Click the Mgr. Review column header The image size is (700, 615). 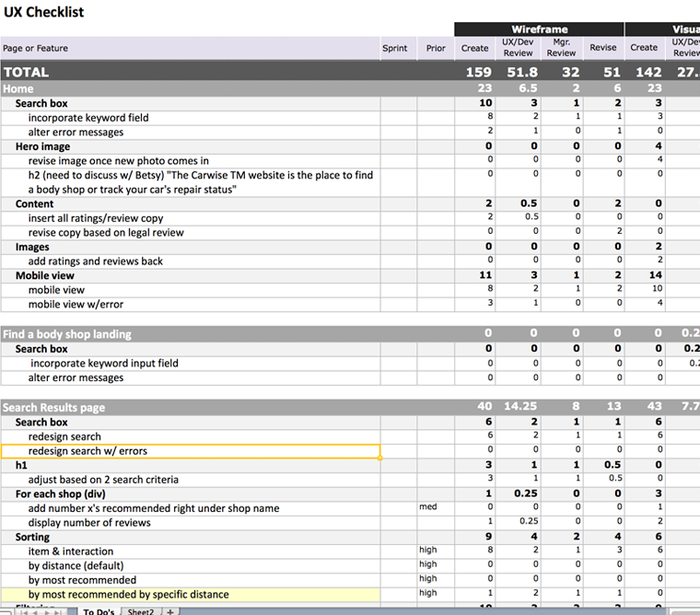point(561,48)
